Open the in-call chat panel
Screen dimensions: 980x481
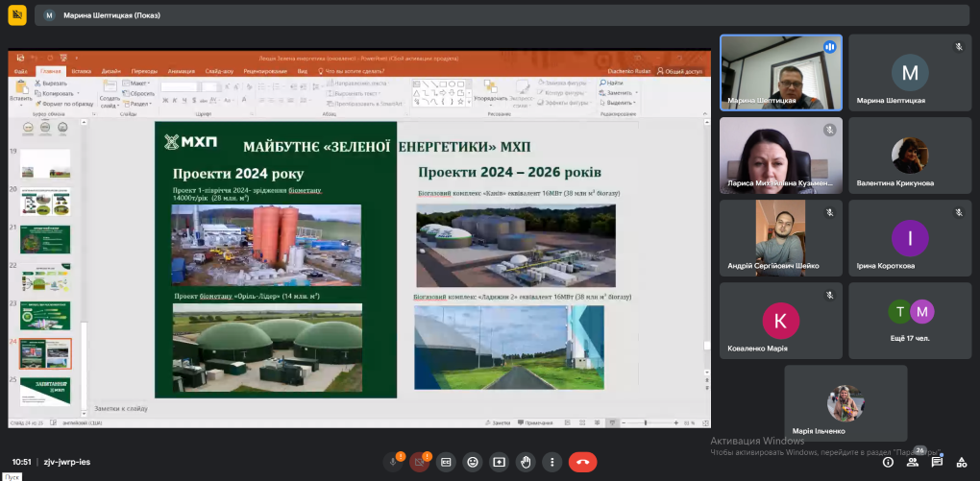937,462
